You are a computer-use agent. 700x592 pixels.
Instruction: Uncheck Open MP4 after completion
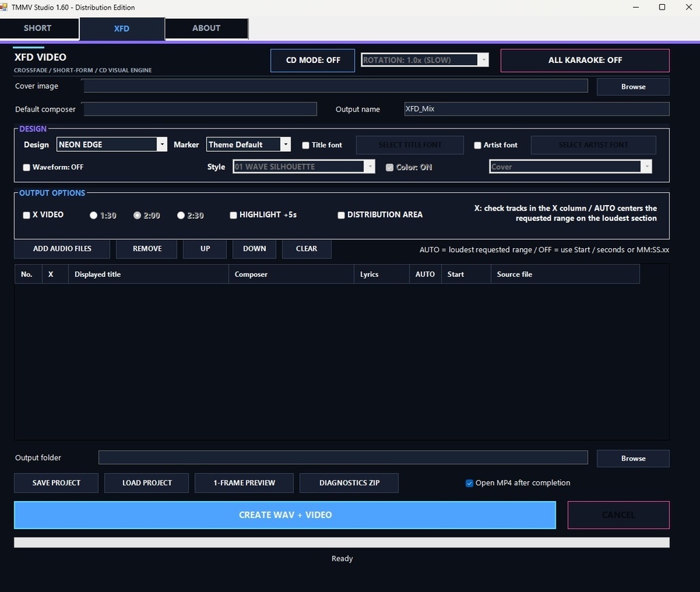click(469, 483)
